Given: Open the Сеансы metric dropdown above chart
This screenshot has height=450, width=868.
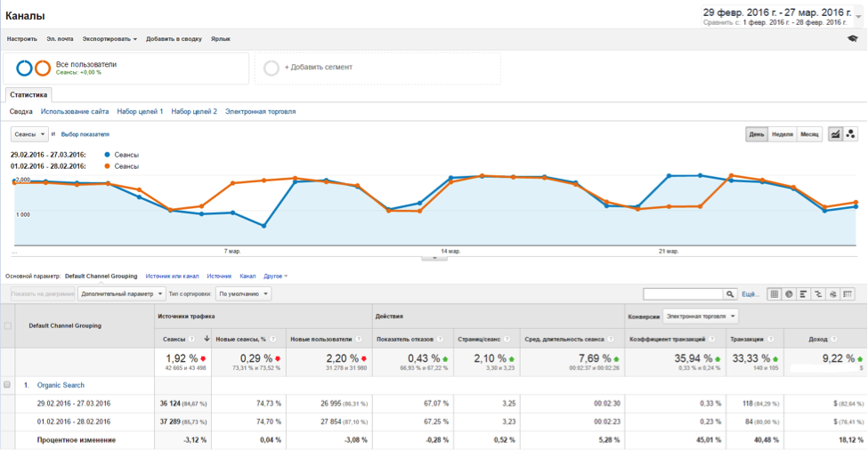Looking at the screenshot, I should click(x=29, y=134).
